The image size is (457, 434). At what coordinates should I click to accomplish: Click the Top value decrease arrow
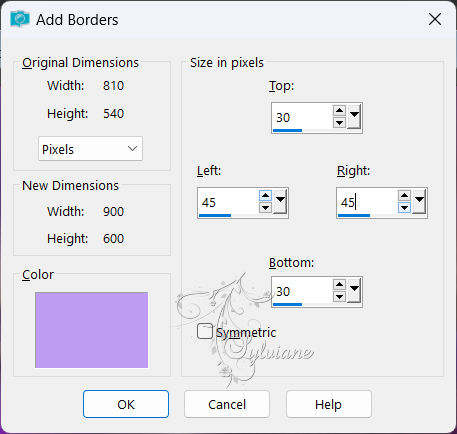[x=339, y=123]
